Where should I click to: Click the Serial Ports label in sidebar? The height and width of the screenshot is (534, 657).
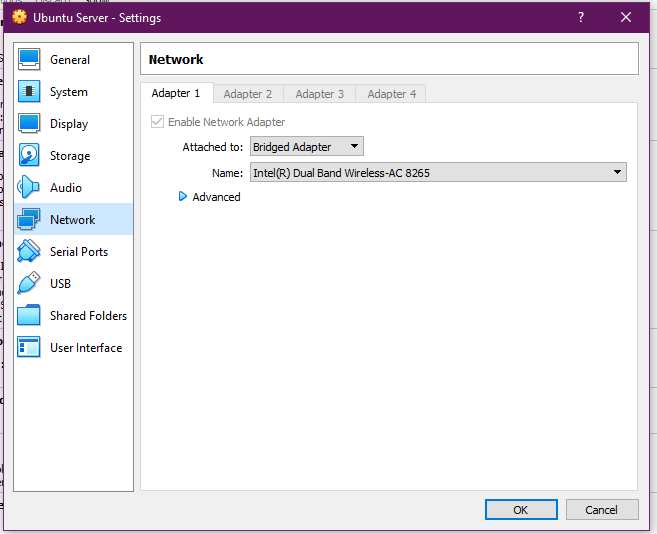(x=79, y=251)
